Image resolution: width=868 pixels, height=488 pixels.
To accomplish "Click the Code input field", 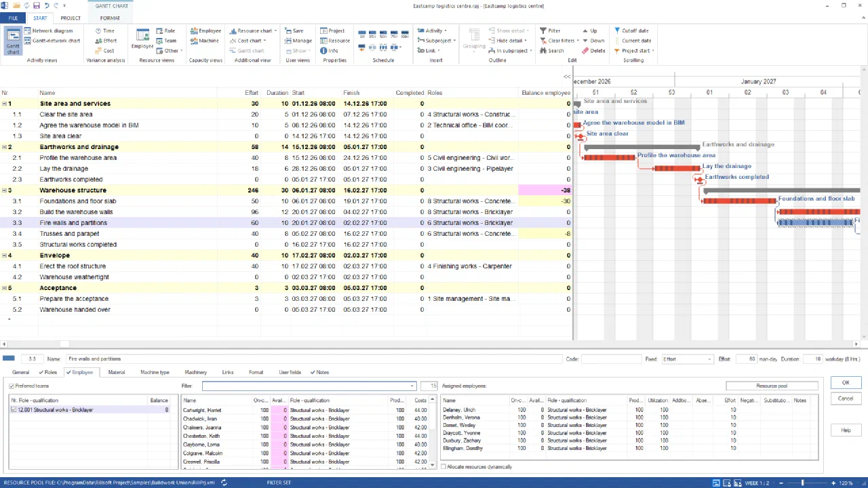I will pos(611,359).
